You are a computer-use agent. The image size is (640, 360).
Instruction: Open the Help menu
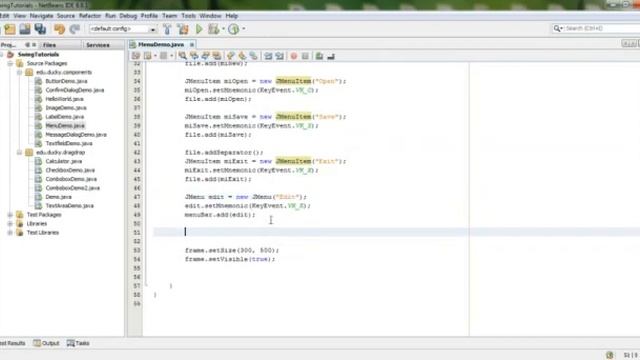(x=231, y=16)
